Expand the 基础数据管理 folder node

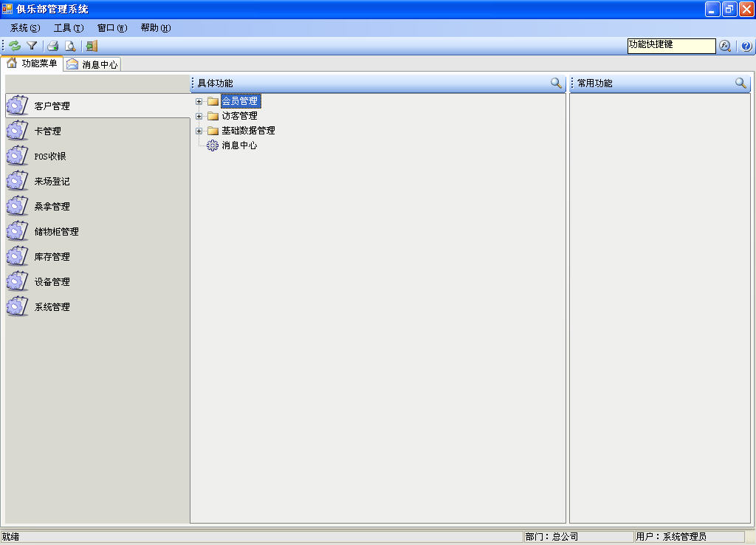199,131
